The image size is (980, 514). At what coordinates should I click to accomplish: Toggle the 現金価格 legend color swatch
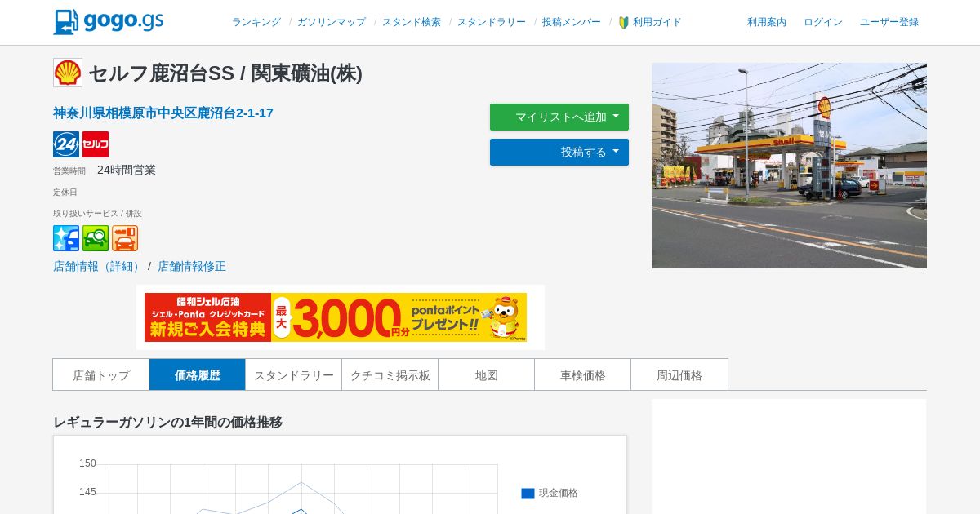coord(528,493)
